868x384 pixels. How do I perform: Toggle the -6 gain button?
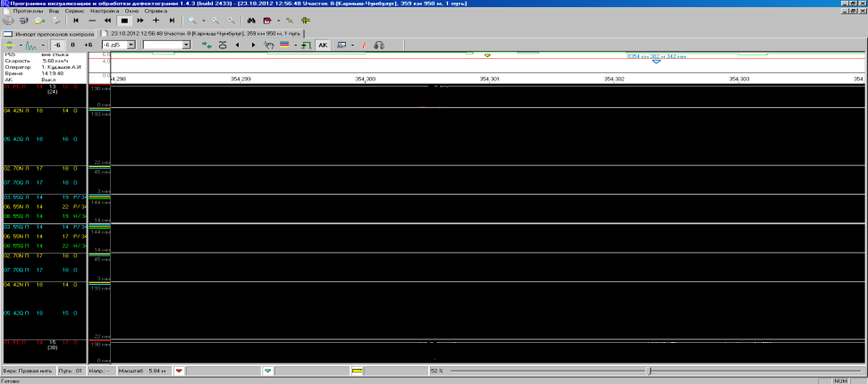tap(55, 44)
